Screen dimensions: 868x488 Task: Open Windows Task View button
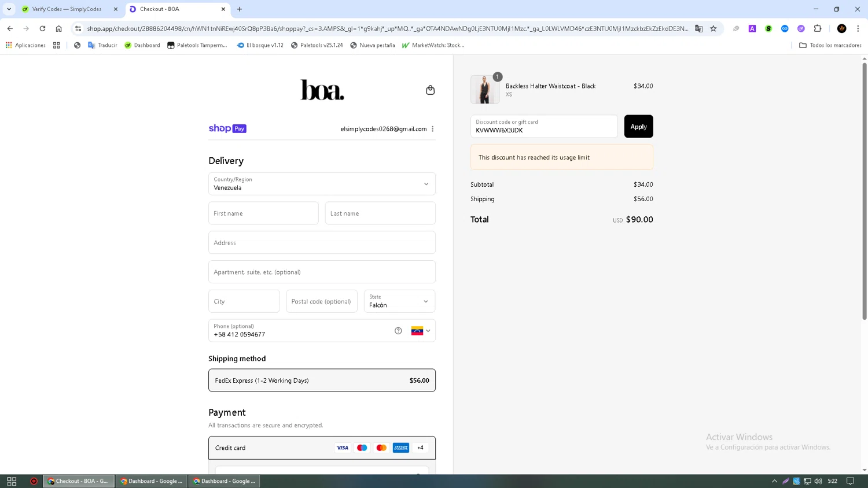point(12,481)
